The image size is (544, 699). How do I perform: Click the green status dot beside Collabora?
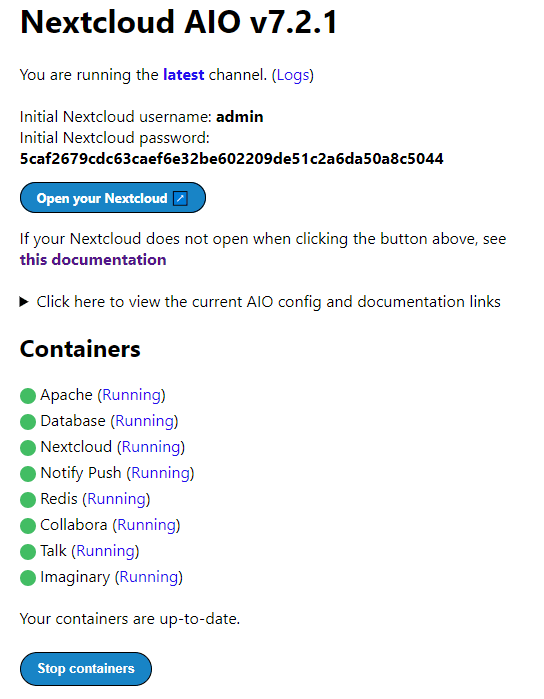(28, 526)
